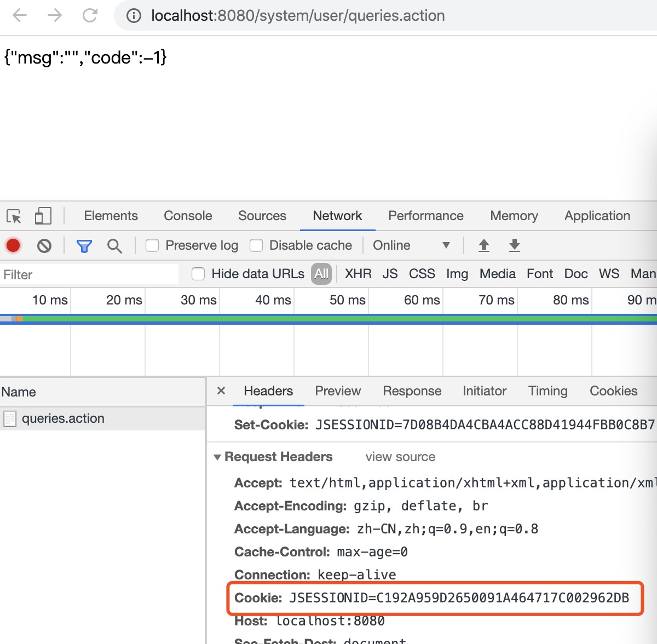Click the network timeline overview bar
This screenshot has width=657, height=644.
click(x=328, y=319)
